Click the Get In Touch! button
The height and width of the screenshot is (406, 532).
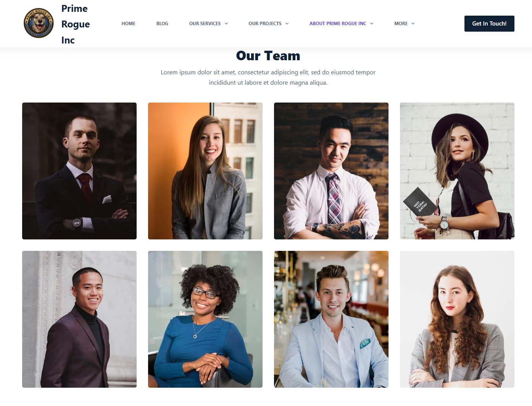(489, 24)
